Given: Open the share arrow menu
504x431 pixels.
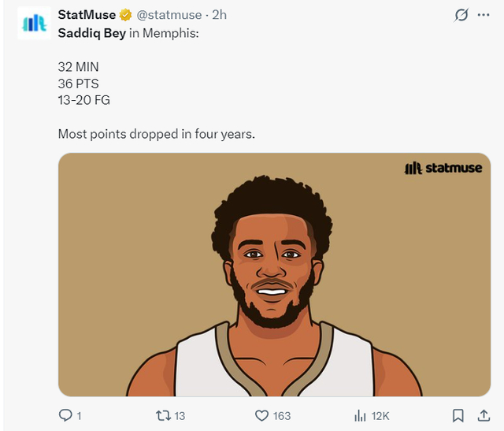Looking at the screenshot, I should 482,414.
